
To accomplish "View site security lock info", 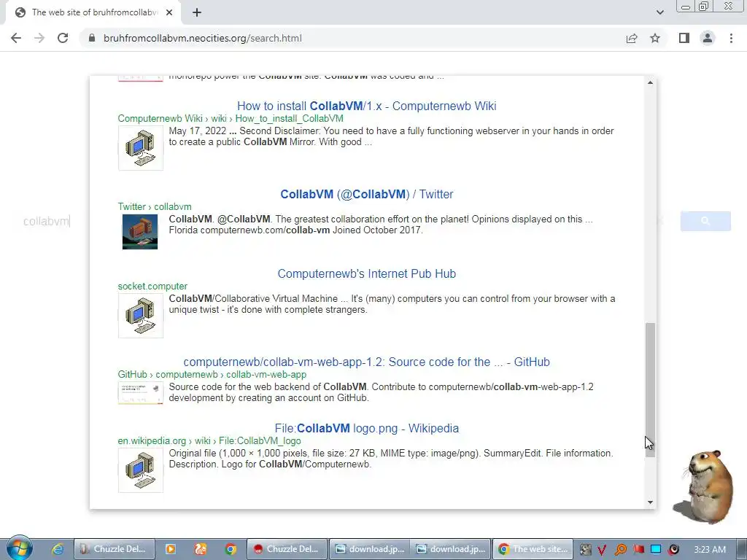I will click(x=93, y=38).
